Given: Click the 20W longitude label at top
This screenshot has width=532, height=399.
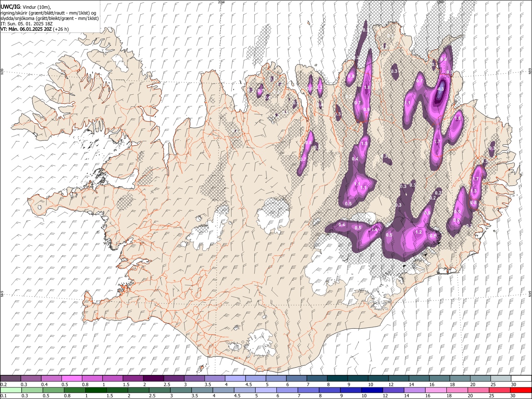Looking at the screenshot, I should coord(221,2).
